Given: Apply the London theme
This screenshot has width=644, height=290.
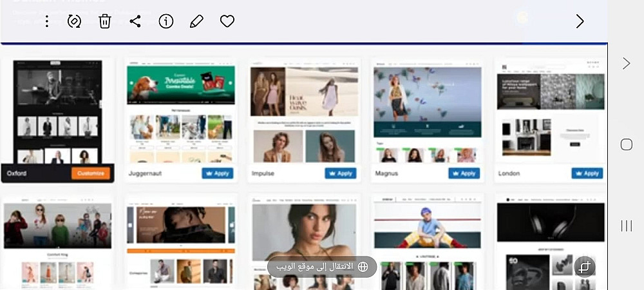Looking at the screenshot, I should pos(587,173).
